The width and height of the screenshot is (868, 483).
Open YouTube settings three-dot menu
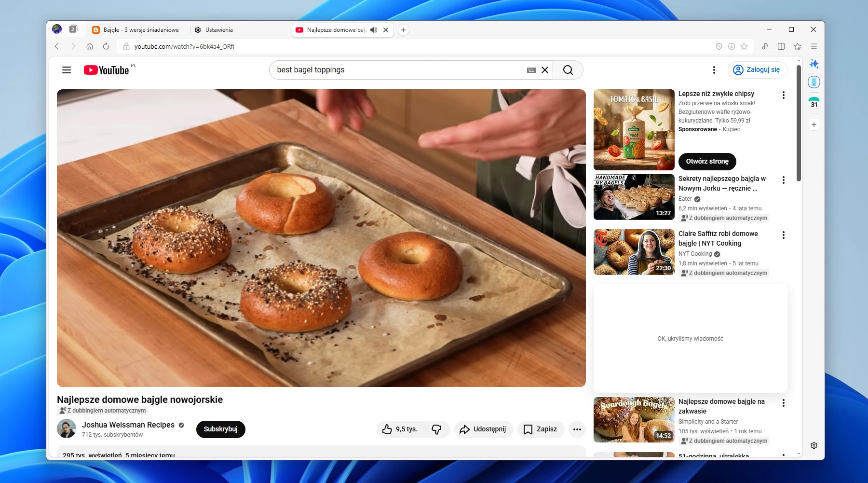(714, 70)
